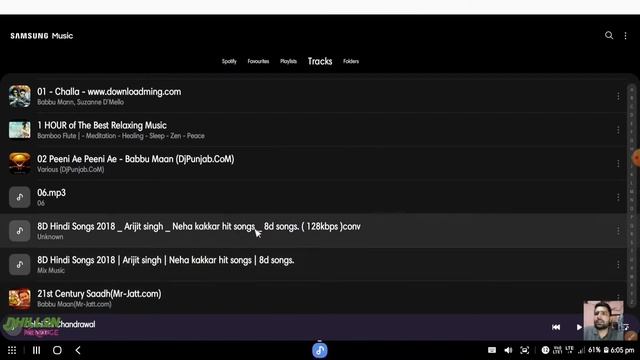Click the SAMSUNG Music logo
The height and width of the screenshot is (360, 640).
tap(42, 36)
